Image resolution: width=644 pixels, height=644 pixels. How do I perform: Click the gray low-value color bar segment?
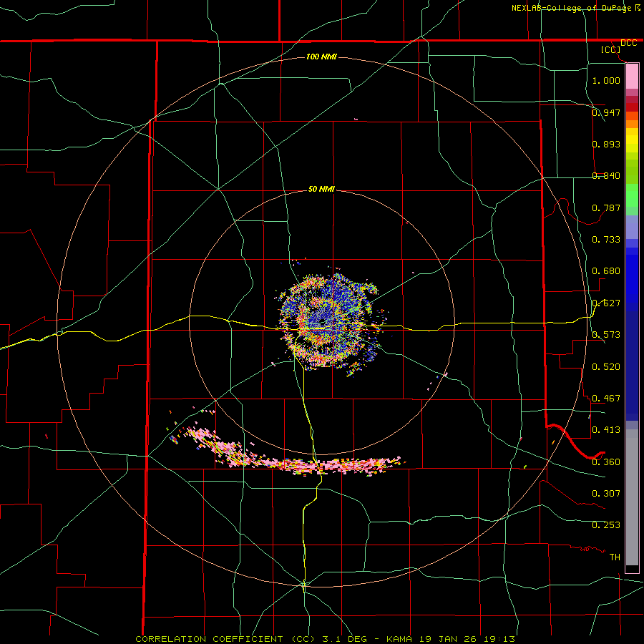point(632,497)
